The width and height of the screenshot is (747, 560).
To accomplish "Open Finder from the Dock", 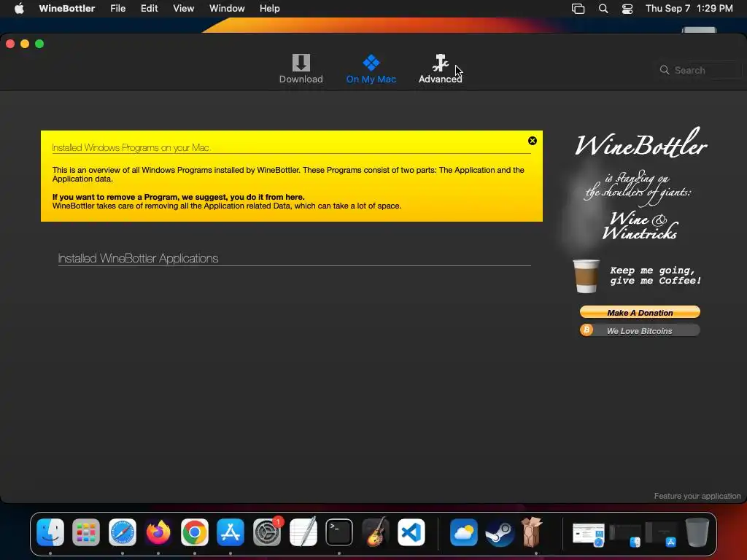I will (x=50, y=532).
